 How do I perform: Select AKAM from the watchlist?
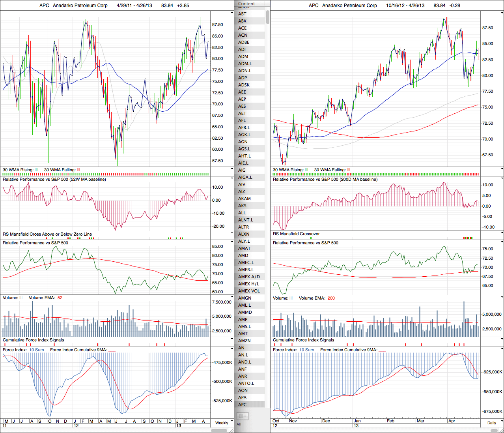coord(245,199)
